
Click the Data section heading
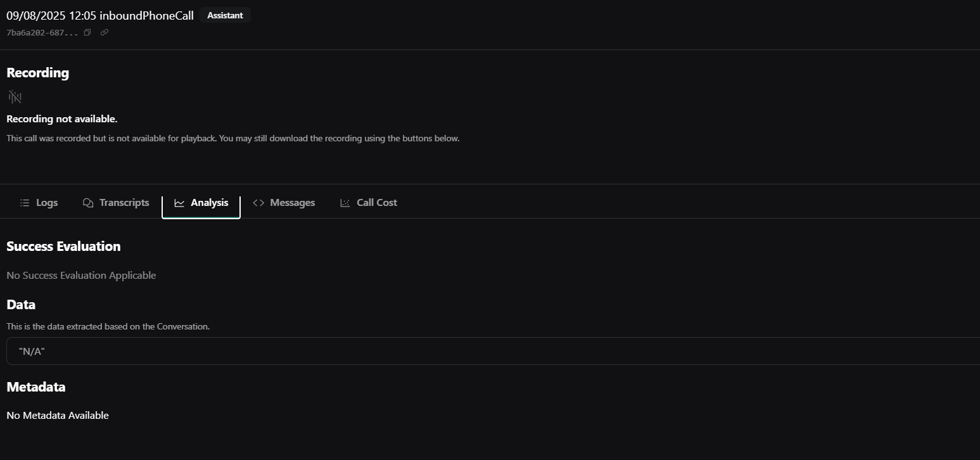pyautogui.click(x=21, y=305)
